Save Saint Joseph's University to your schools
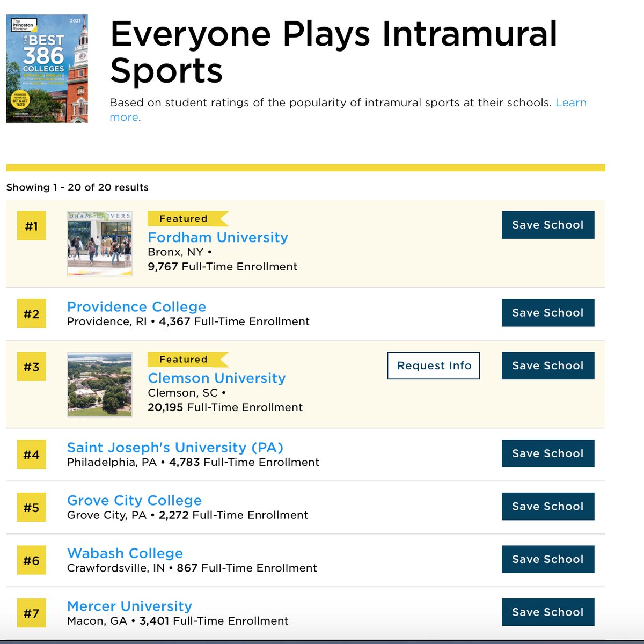Image resolution: width=644 pixels, height=644 pixels. (x=548, y=453)
